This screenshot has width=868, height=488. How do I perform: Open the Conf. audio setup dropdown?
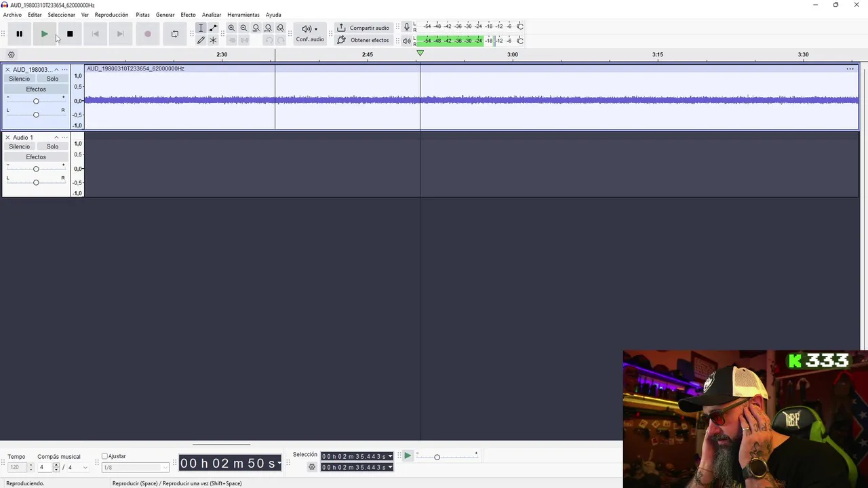click(310, 33)
